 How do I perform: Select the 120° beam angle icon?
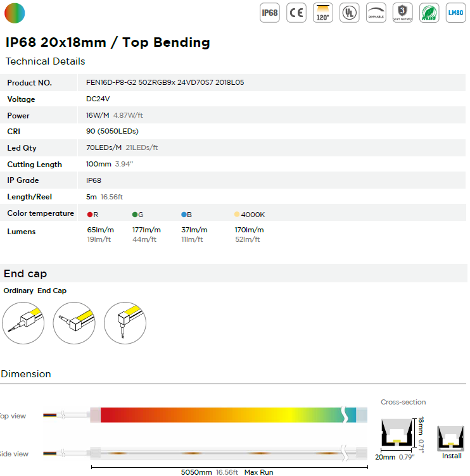click(322, 13)
